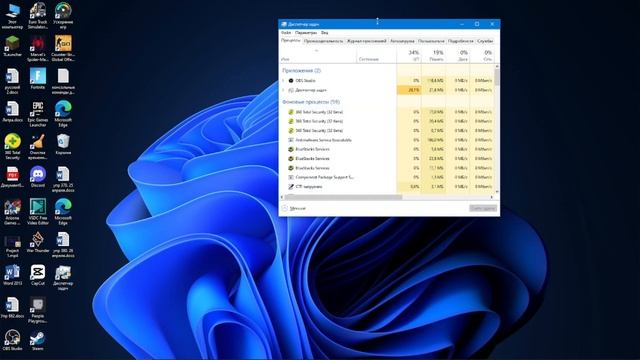Click the Состояние column header

coord(376,56)
